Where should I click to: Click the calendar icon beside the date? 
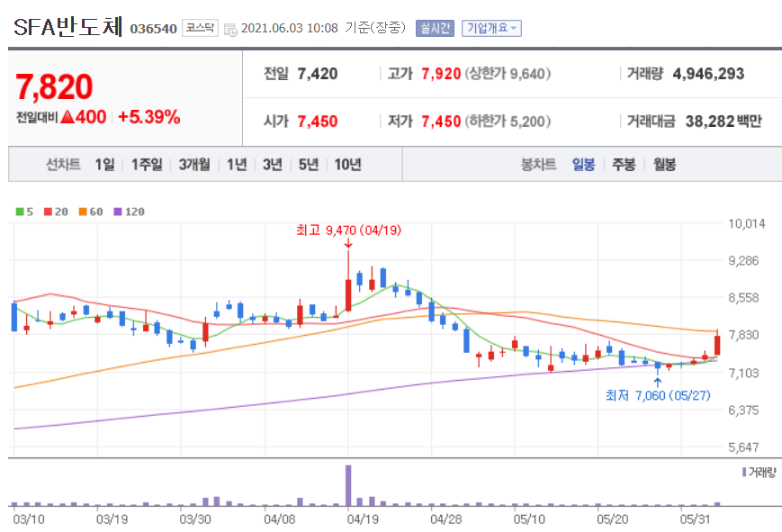[230, 30]
